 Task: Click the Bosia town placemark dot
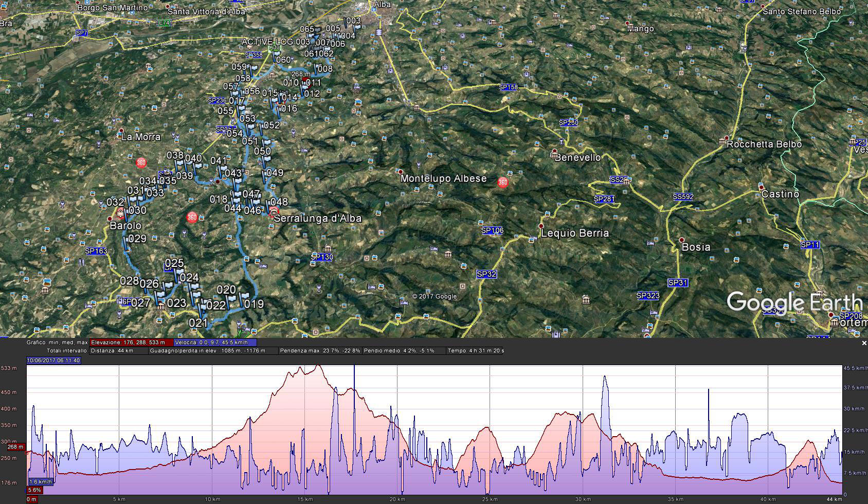[682, 240]
